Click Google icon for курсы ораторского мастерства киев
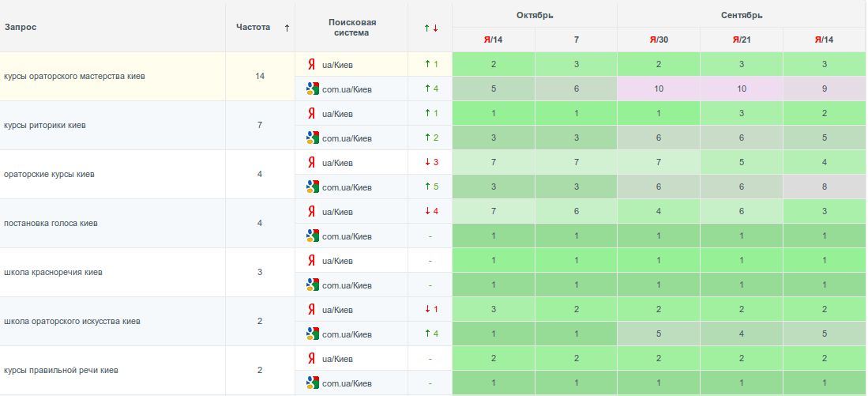 [x=313, y=89]
